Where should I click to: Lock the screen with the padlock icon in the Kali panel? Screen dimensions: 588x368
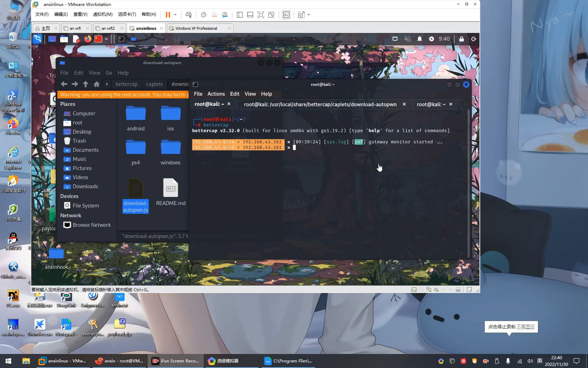(x=462, y=39)
